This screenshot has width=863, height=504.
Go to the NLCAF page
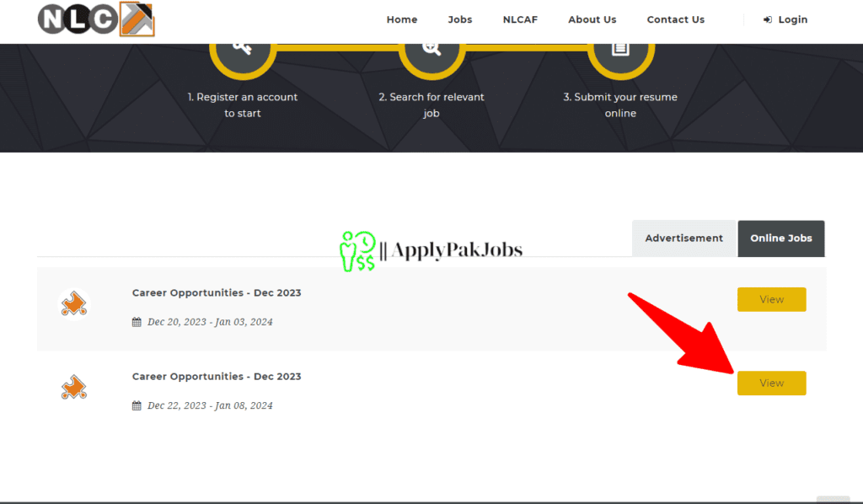(x=520, y=20)
